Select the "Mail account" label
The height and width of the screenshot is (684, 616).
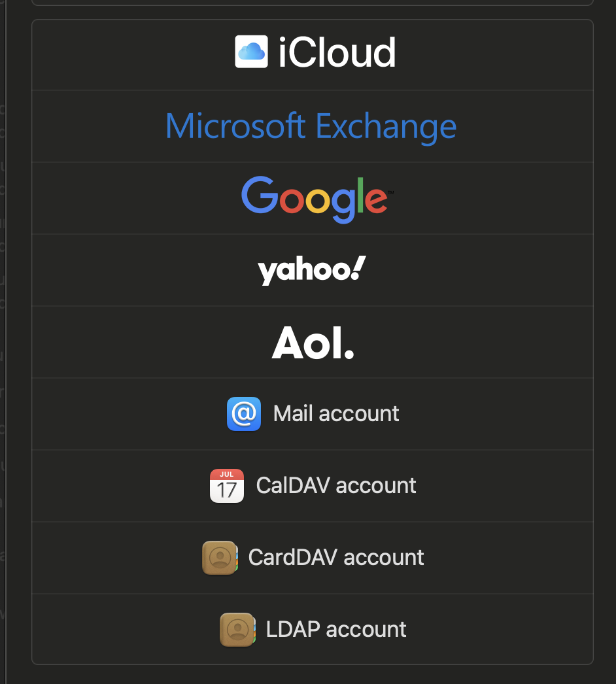point(336,414)
